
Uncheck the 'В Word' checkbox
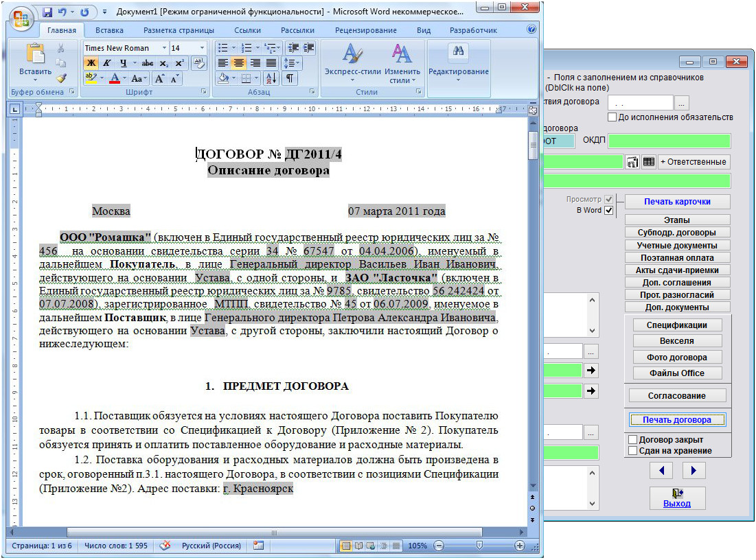pos(608,210)
